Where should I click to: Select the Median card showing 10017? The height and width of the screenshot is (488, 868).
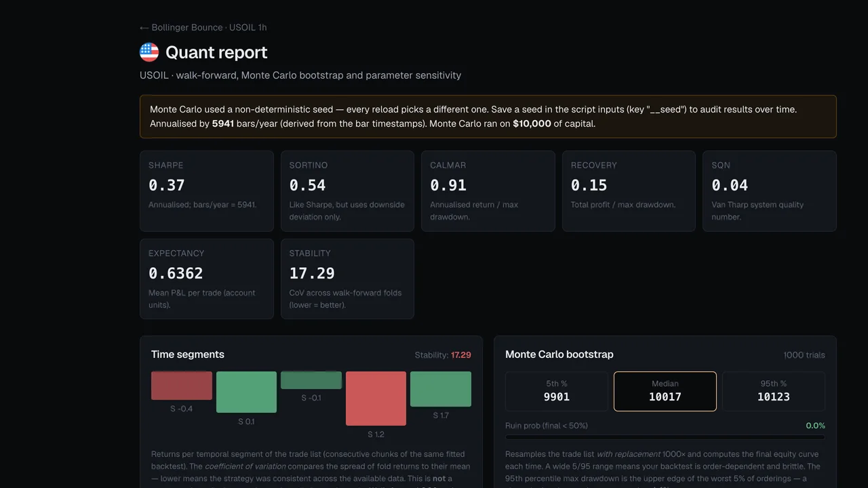pos(665,391)
